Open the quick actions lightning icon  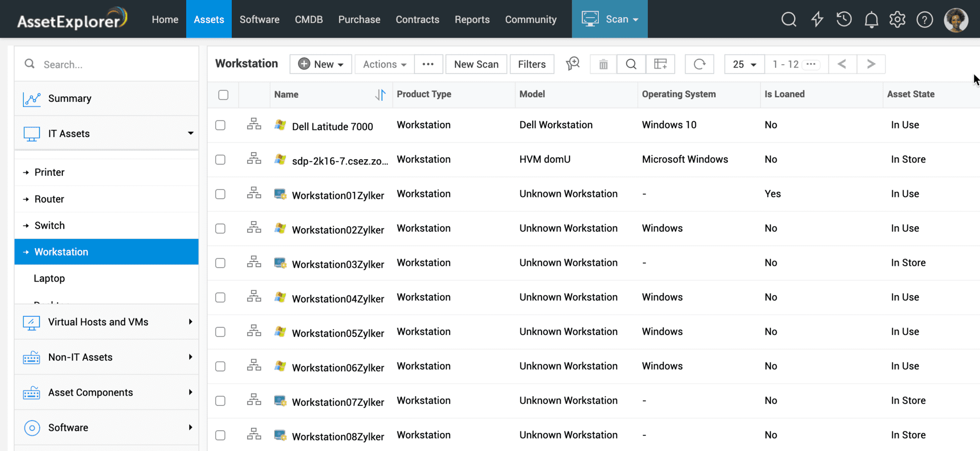[x=817, y=20]
